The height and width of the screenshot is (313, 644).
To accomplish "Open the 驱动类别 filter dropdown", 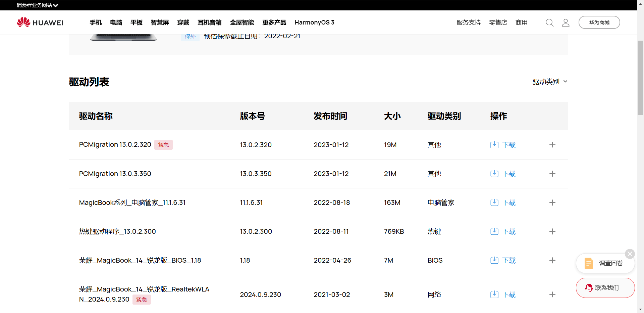I will coord(550,82).
